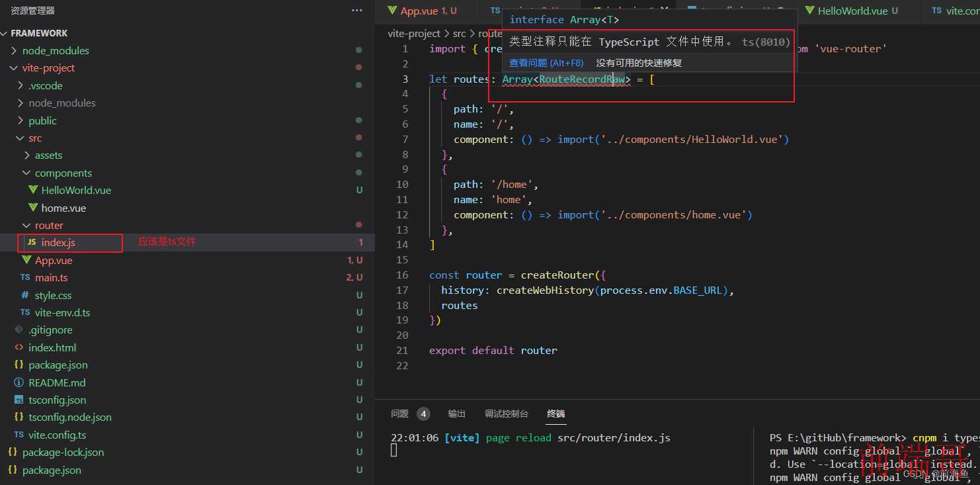Click the JS icon beside index.js
This screenshot has height=485, width=980.
[32, 243]
